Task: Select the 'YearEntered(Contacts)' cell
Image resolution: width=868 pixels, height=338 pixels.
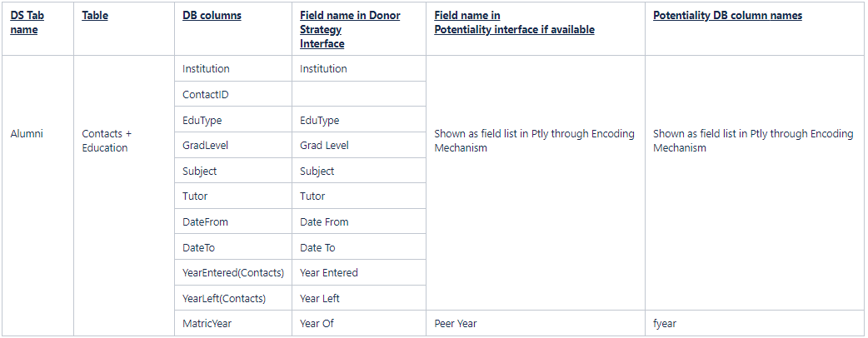Action: (x=233, y=273)
